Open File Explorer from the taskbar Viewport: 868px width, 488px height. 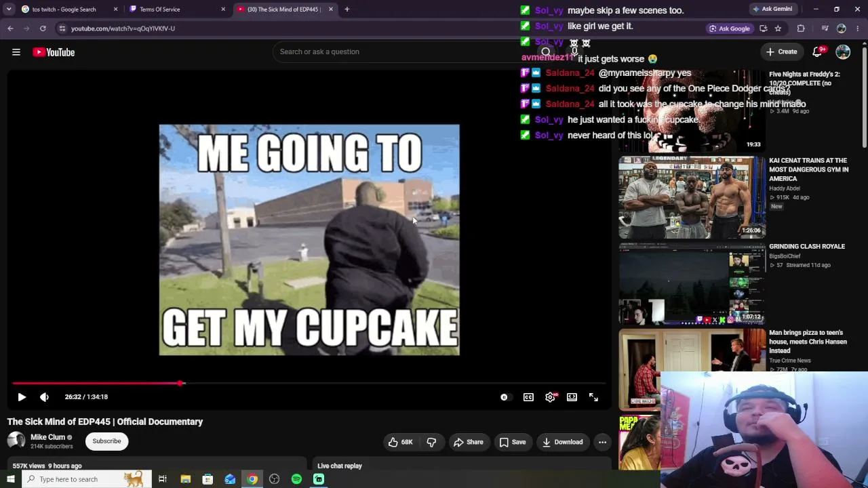(x=185, y=479)
